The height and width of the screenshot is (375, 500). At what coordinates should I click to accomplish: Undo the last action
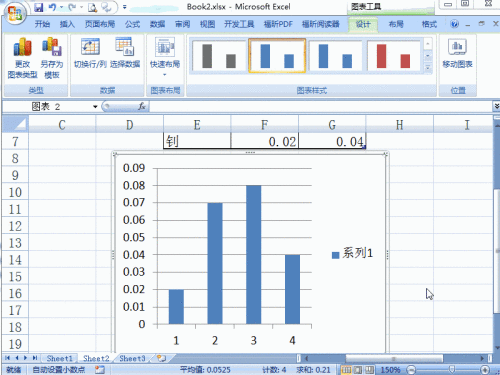[x=52, y=7]
